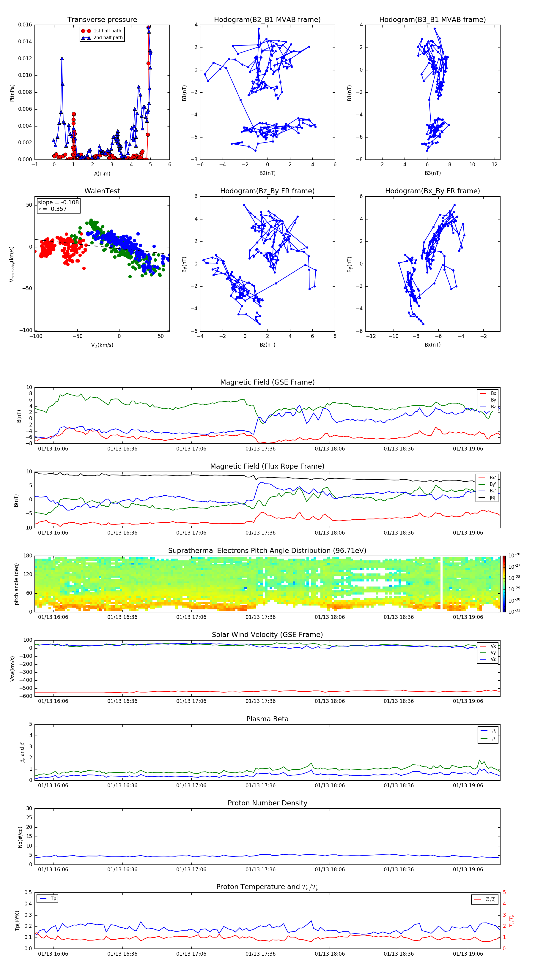Click the '1st half path' legend entry
The image size is (535, 980).
101,31
